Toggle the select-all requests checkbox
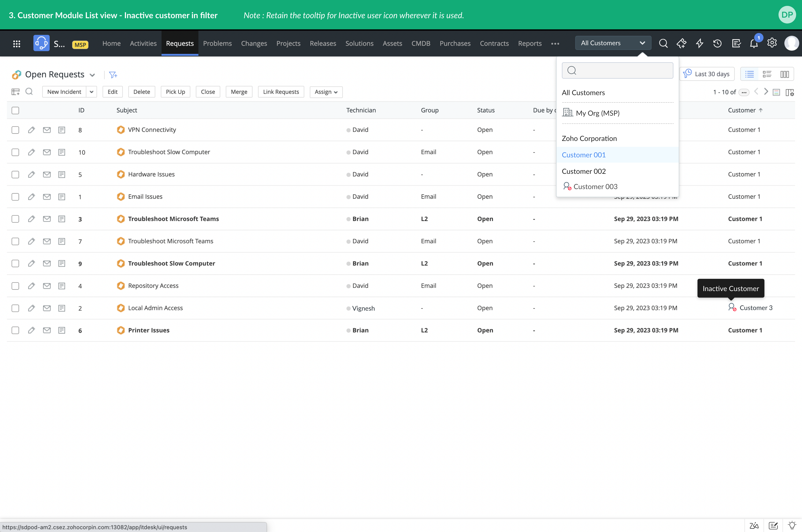This screenshot has height=532, width=802. click(x=15, y=110)
